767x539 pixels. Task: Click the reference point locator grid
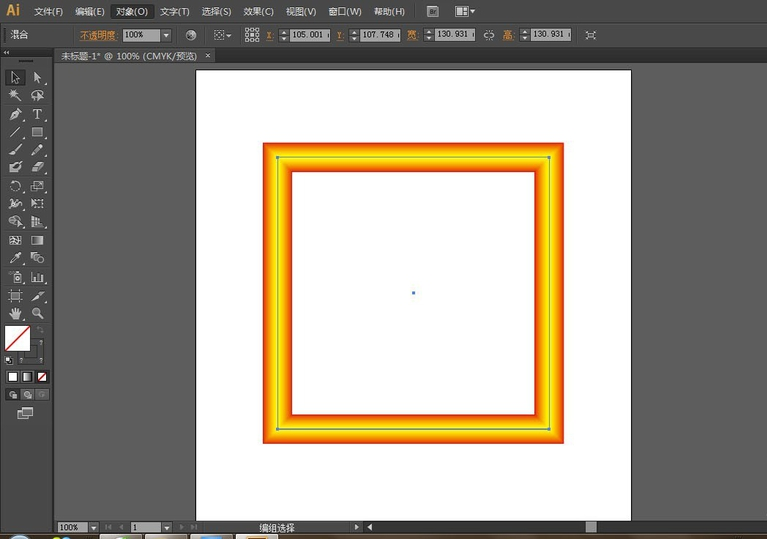pyautogui.click(x=252, y=35)
